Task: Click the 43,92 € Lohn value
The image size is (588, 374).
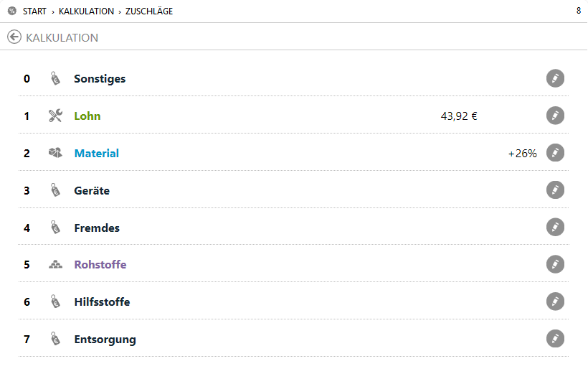Action: (x=459, y=116)
